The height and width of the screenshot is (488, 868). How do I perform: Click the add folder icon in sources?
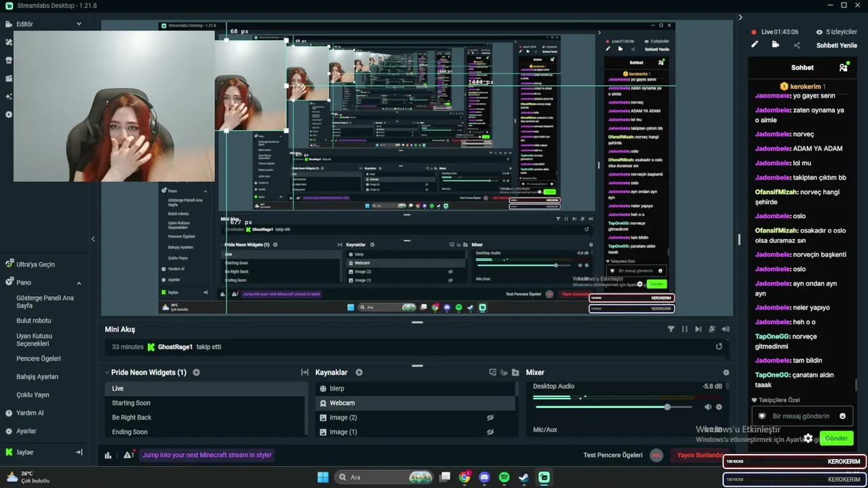pyautogui.click(x=515, y=372)
